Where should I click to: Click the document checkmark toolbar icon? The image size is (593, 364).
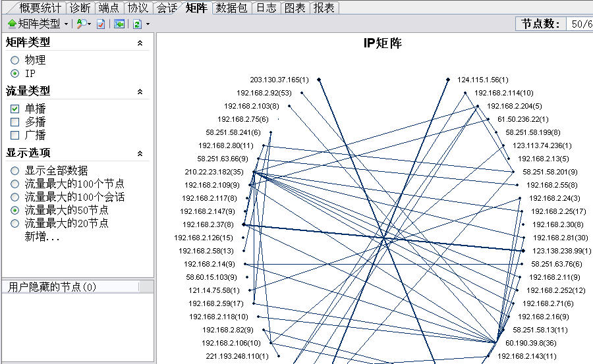pos(101,24)
